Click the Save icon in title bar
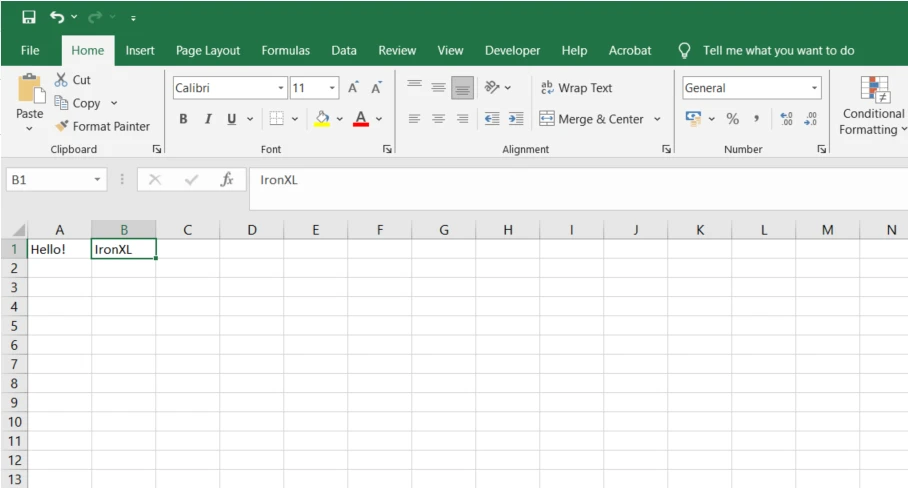The image size is (908, 488). point(28,17)
